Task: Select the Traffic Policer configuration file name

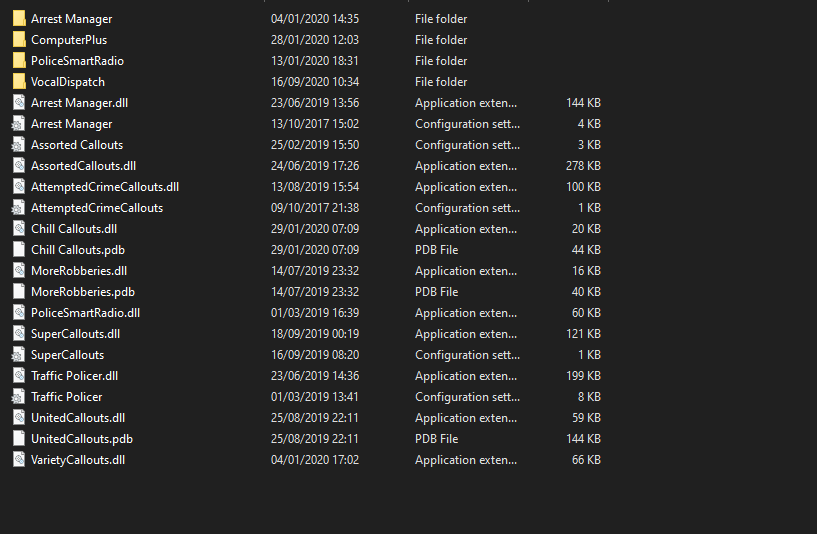Action: click(x=67, y=397)
